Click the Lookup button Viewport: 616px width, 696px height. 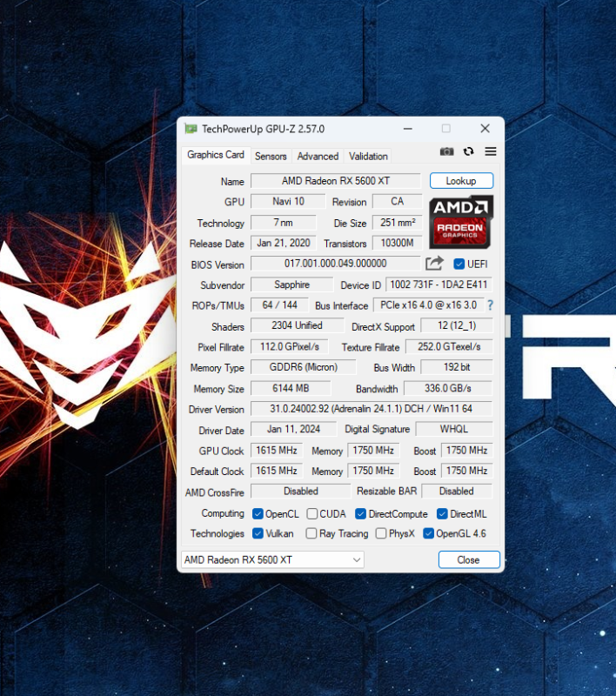pyautogui.click(x=461, y=181)
